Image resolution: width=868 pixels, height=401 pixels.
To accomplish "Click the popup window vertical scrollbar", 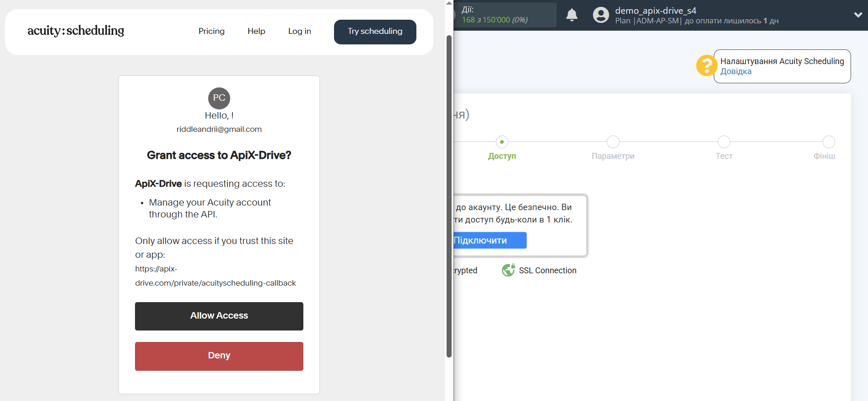I will [449, 195].
